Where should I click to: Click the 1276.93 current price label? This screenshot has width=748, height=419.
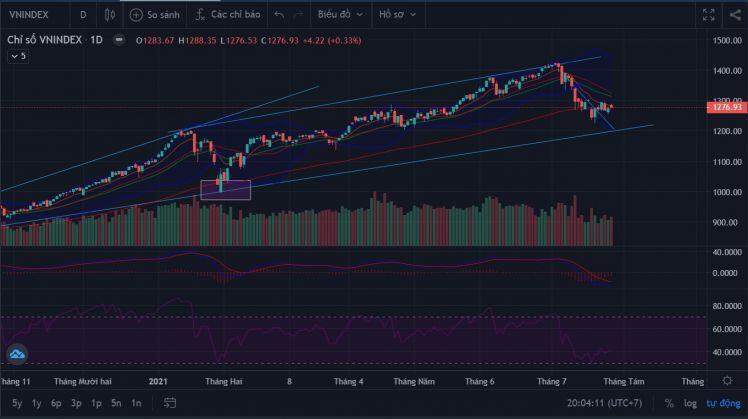(727, 107)
